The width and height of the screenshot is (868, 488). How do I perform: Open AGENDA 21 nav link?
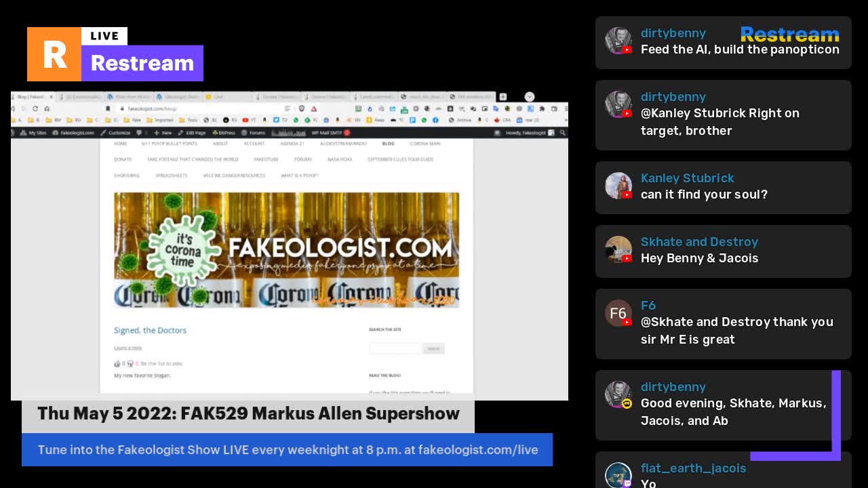tap(292, 144)
